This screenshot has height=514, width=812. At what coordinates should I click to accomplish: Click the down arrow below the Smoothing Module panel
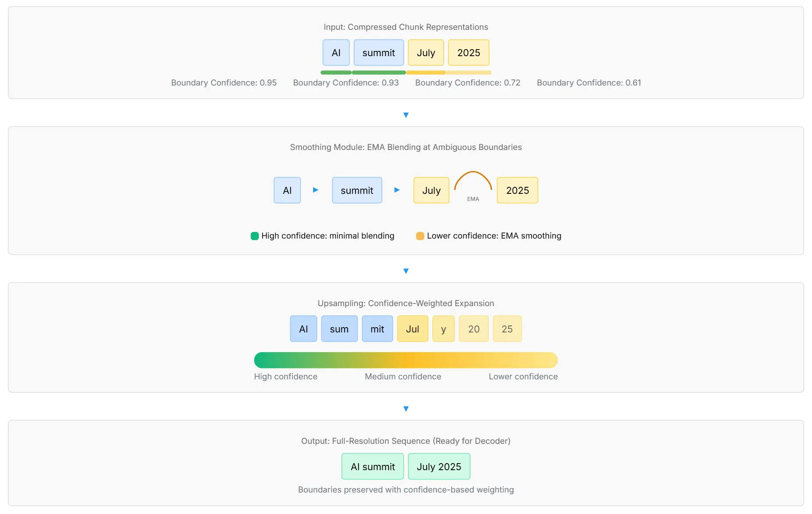tap(406, 271)
